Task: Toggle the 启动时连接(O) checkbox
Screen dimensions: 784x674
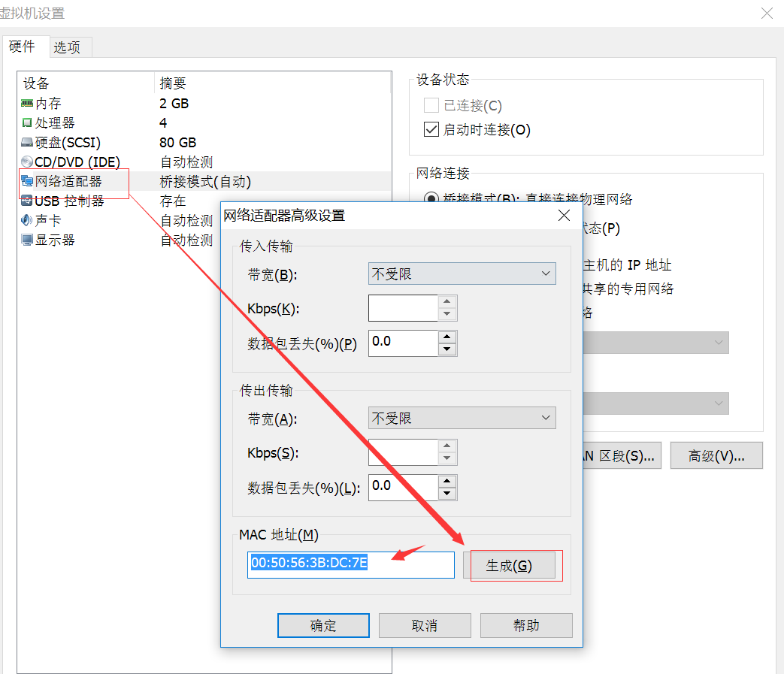Action: (431, 129)
